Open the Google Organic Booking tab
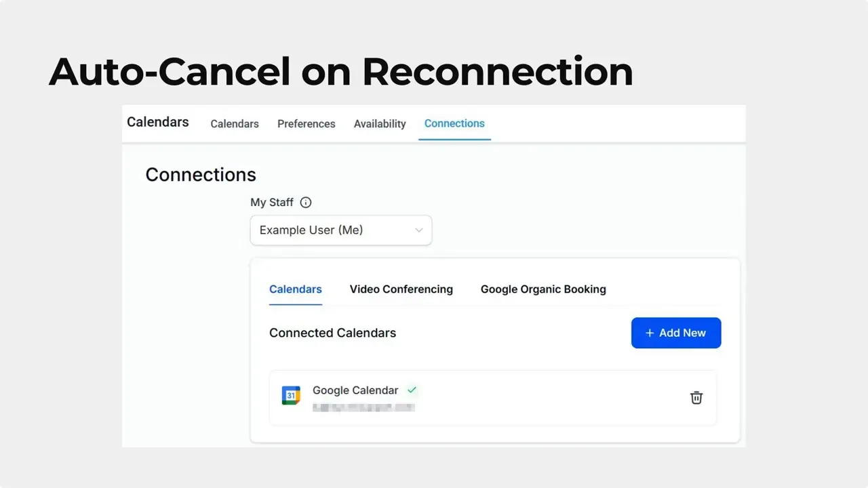This screenshot has width=868, height=488. click(x=543, y=289)
